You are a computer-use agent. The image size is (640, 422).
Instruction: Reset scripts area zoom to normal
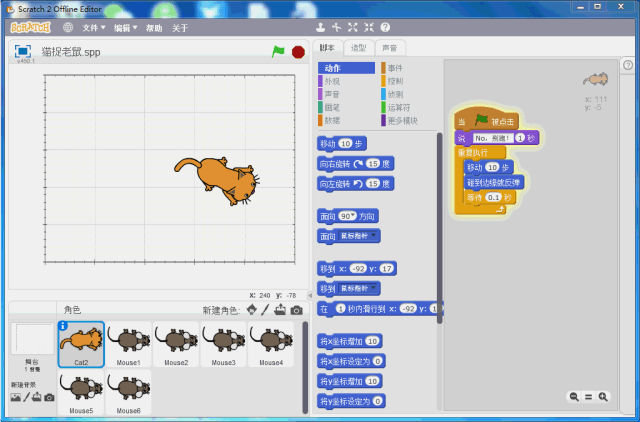[588, 397]
